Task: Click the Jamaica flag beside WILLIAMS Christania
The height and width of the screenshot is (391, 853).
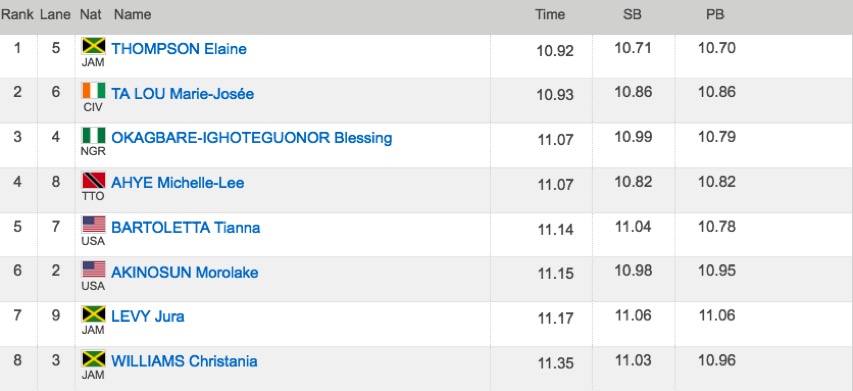Action: point(94,359)
